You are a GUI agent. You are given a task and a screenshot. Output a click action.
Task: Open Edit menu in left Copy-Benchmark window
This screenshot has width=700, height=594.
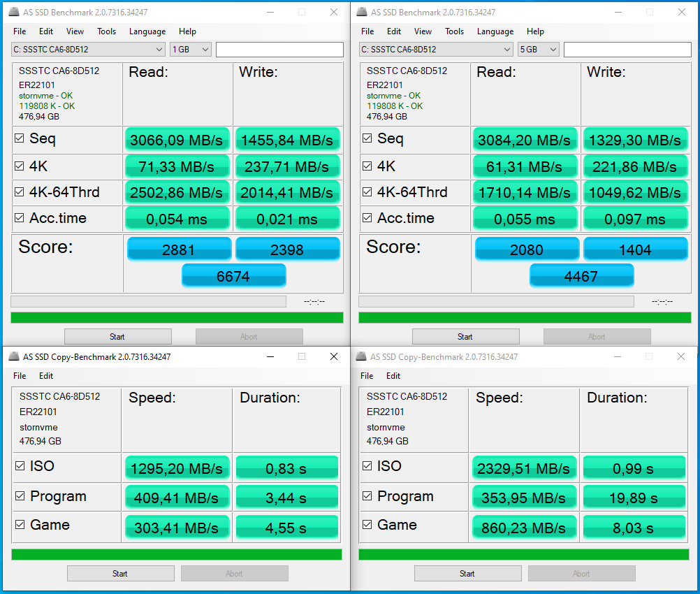tap(46, 375)
